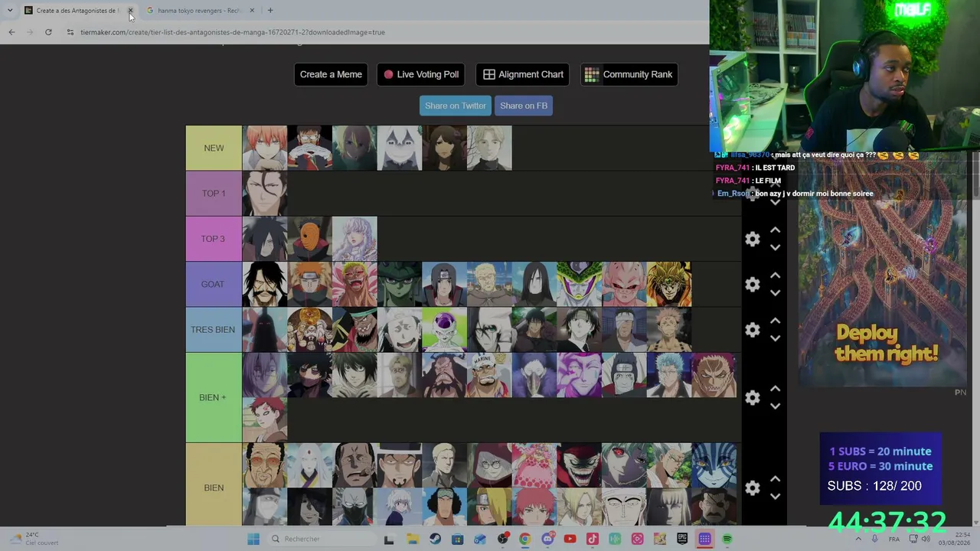
Task: Select the green Cell image in GOAT
Action: click(x=580, y=284)
